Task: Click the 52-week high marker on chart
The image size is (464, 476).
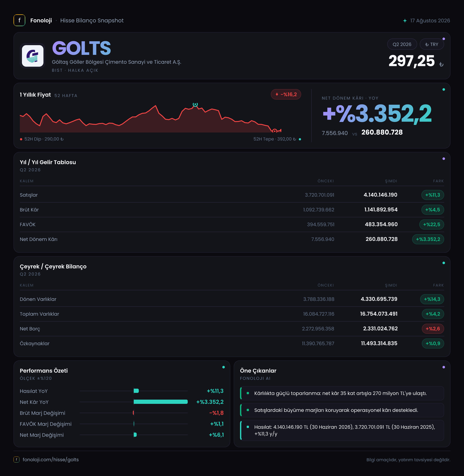Action: 195,104
